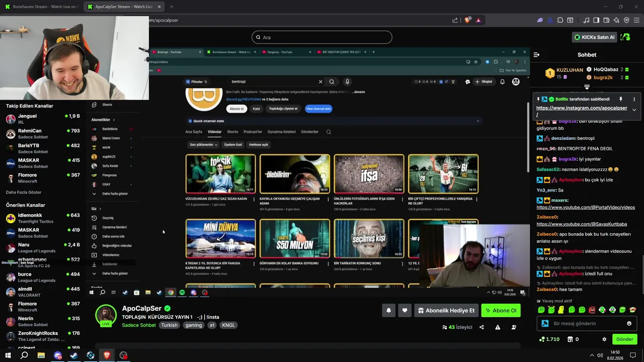The height and width of the screenshot is (362, 644).
Task: Open Jenguel channel in followed list
Action: tap(43, 119)
